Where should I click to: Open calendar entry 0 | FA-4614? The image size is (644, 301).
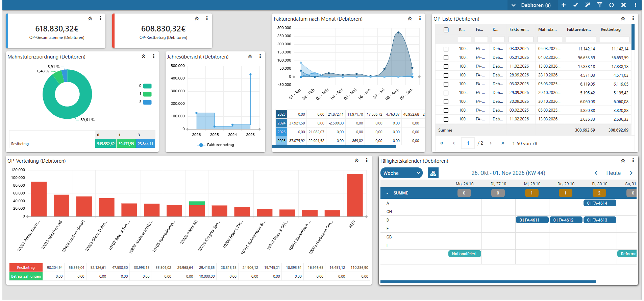click(x=600, y=203)
